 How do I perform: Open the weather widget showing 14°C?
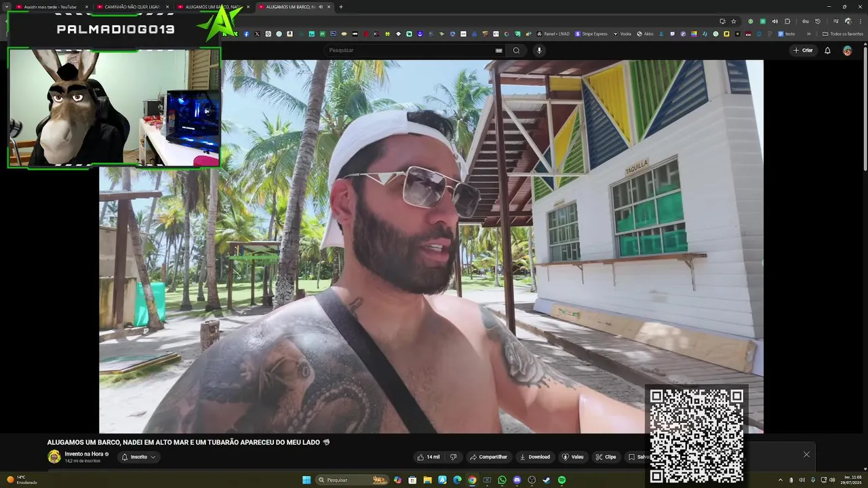pos(22,480)
